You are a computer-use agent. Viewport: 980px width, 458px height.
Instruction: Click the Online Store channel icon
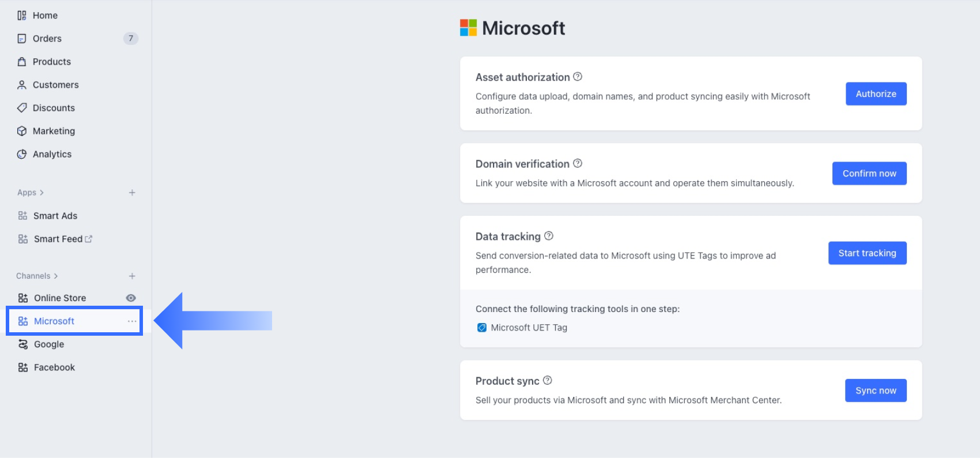click(x=22, y=298)
